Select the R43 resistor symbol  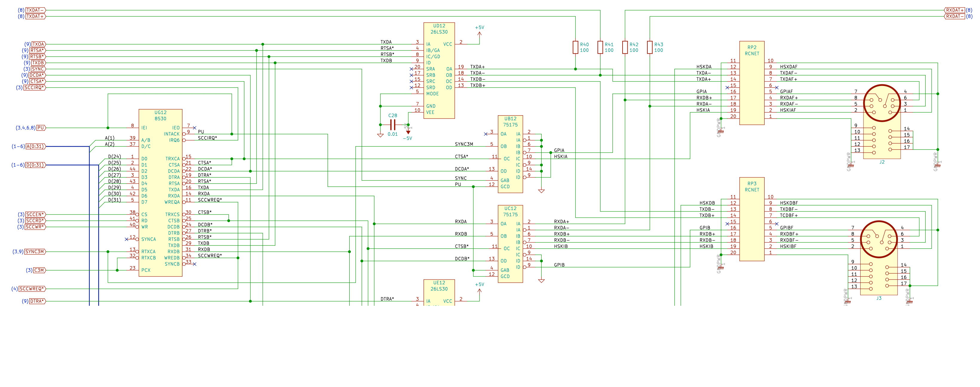tap(649, 47)
